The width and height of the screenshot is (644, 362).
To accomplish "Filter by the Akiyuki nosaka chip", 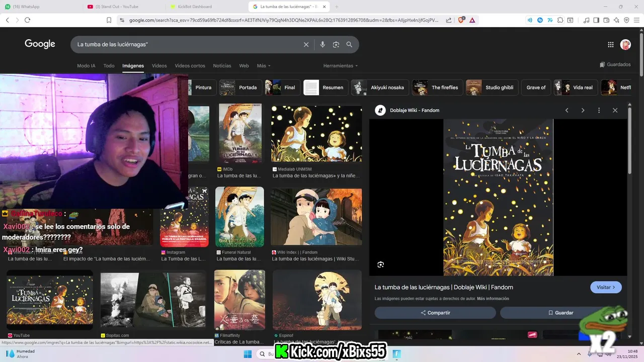I will [x=380, y=87].
